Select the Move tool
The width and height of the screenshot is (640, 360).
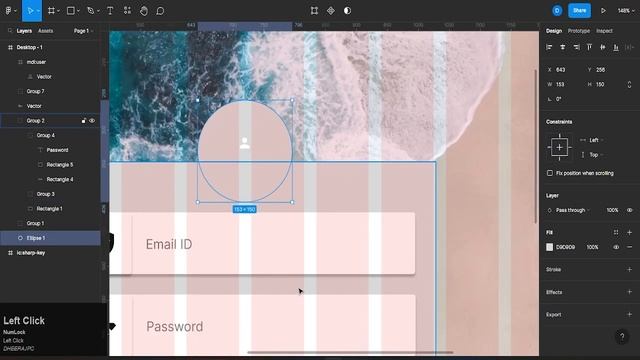[x=30, y=11]
